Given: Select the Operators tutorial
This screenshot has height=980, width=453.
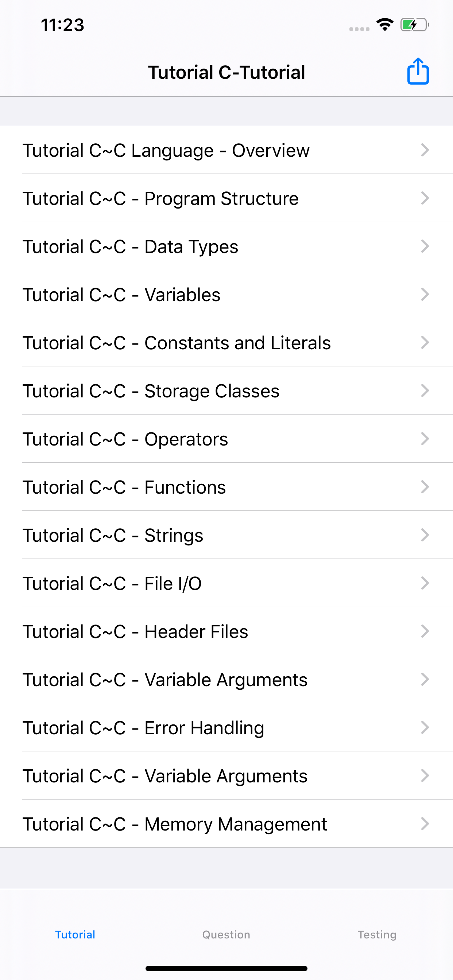Looking at the screenshot, I should 125,439.
